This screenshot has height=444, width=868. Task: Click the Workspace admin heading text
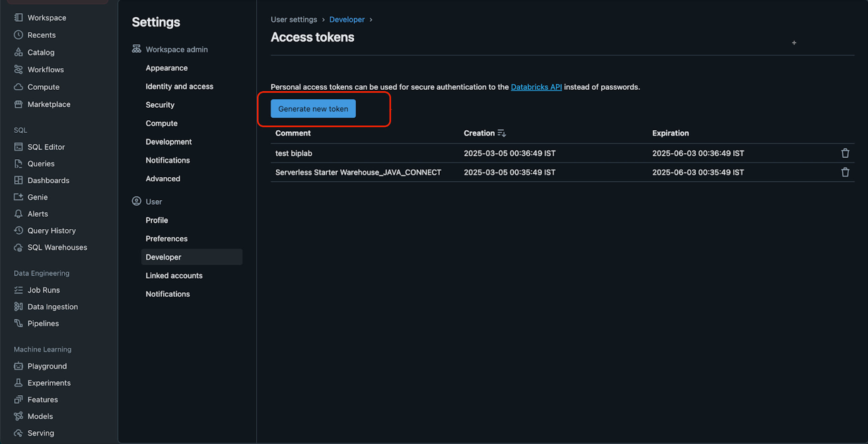177,49
